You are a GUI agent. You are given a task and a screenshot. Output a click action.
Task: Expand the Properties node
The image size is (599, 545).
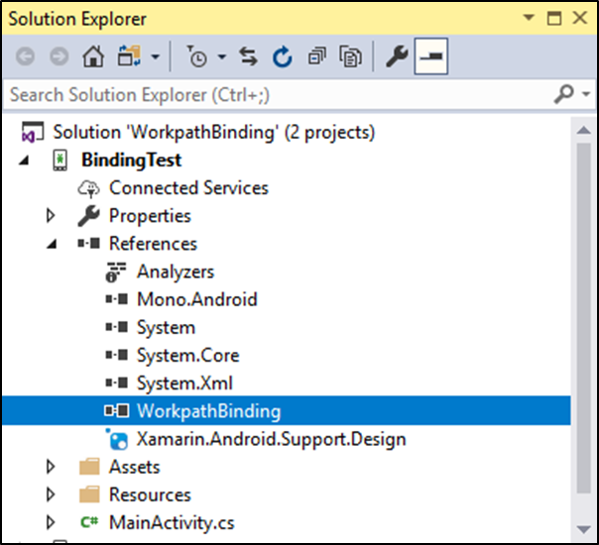coord(50,215)
